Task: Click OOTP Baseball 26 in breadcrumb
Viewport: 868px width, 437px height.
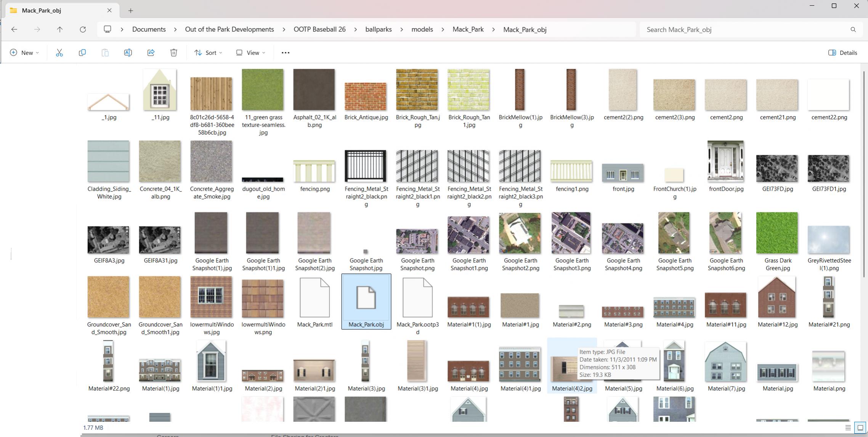Action: pos(319,29)
